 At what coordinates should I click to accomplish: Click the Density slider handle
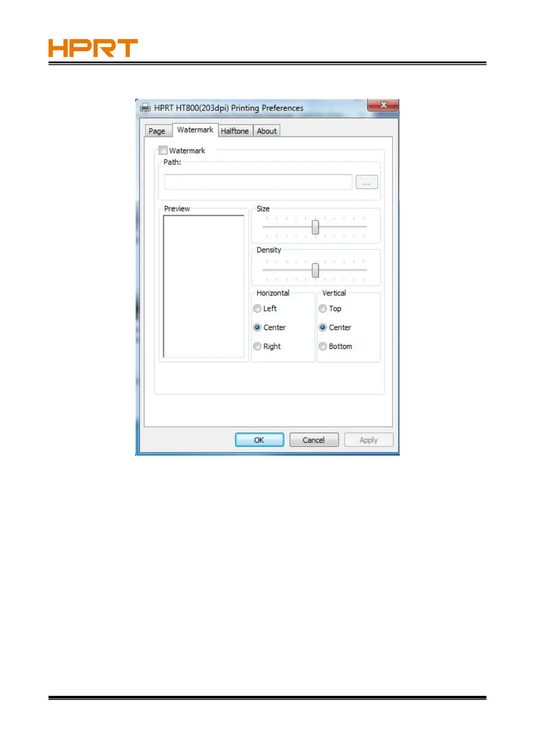point(315,270)
